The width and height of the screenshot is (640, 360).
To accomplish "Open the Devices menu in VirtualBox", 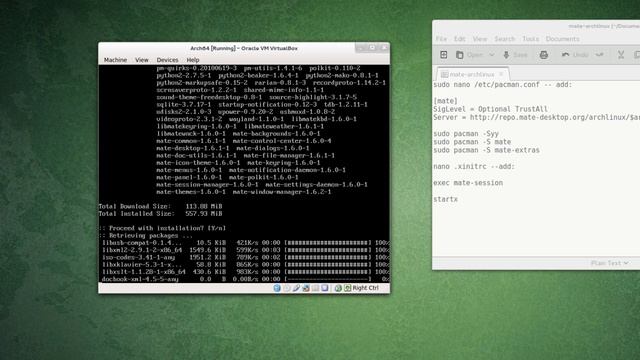I will pos(167,60).
